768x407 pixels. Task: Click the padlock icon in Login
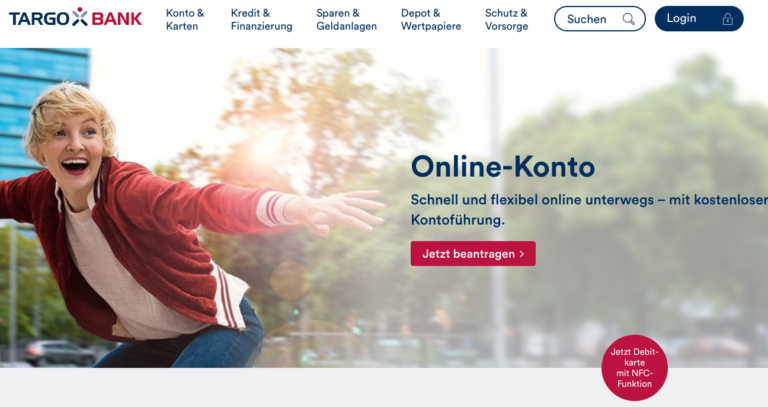(727, 19)
